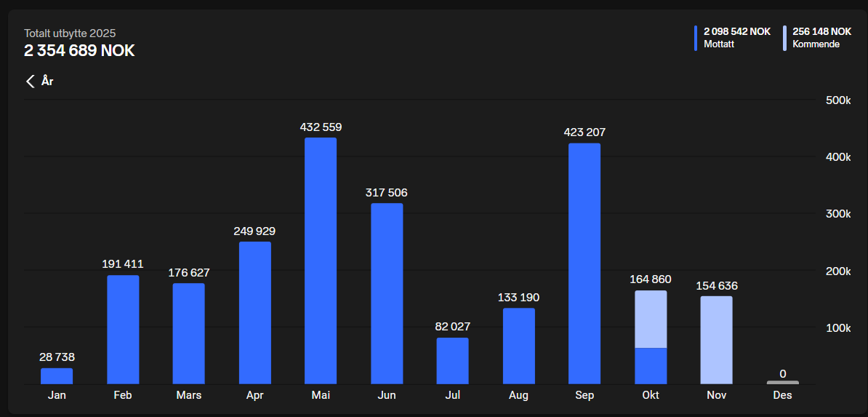Click the light upcoming portion of Okt bar
Image resolution: width=868 pixels, height=417 pixels.
(x=651, y=319)
